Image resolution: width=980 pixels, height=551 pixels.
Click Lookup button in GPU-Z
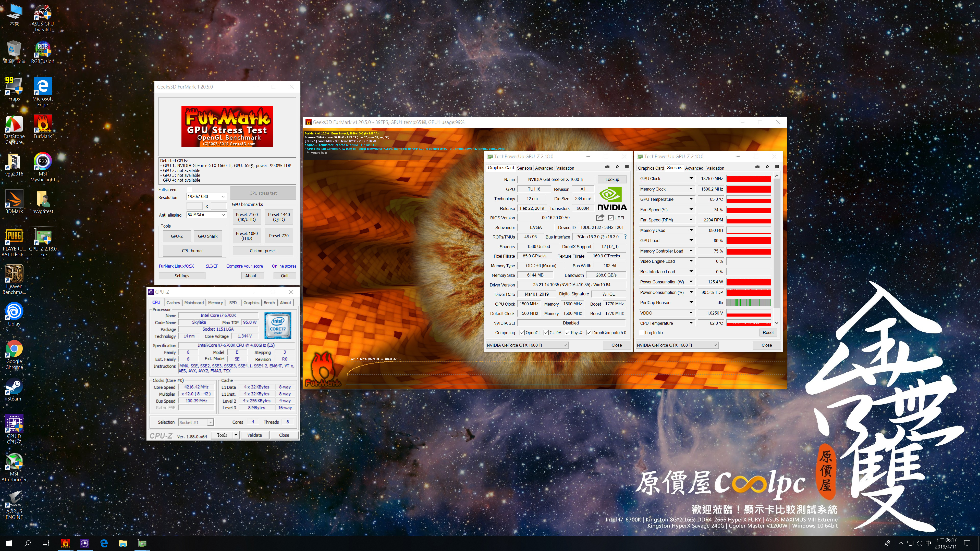click(612, 180)
